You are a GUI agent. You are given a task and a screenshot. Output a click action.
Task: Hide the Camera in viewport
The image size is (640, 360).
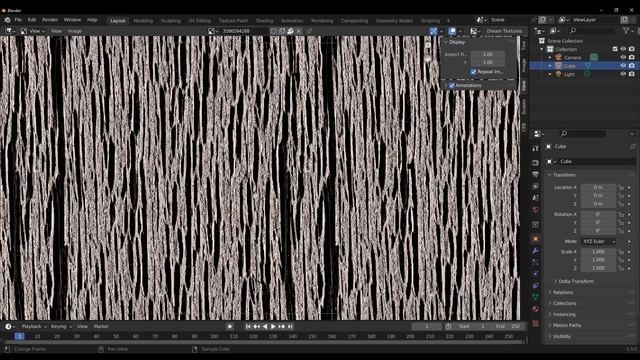(623, 58)
